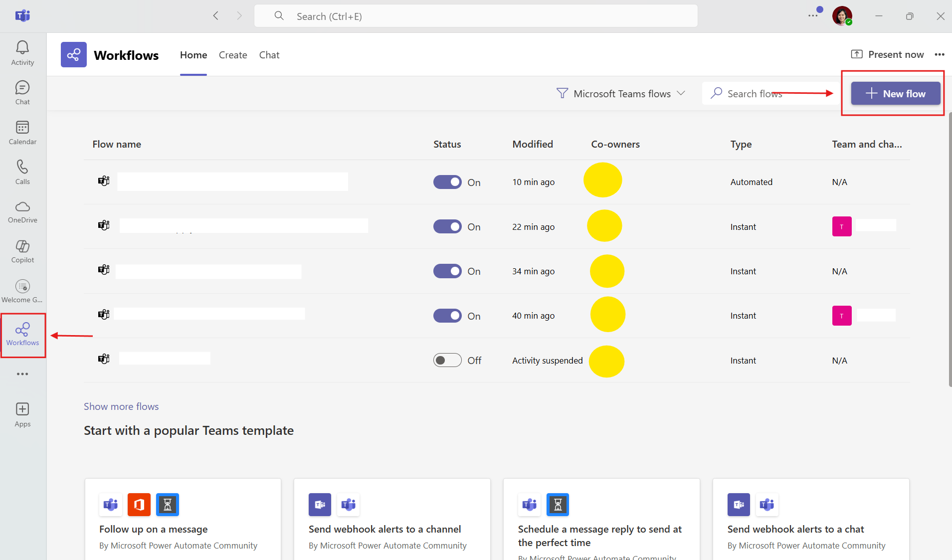This screenshot has width=952, height=560.
Task: Open the Activity bell in sidebar
Action: tap(22, 53)
